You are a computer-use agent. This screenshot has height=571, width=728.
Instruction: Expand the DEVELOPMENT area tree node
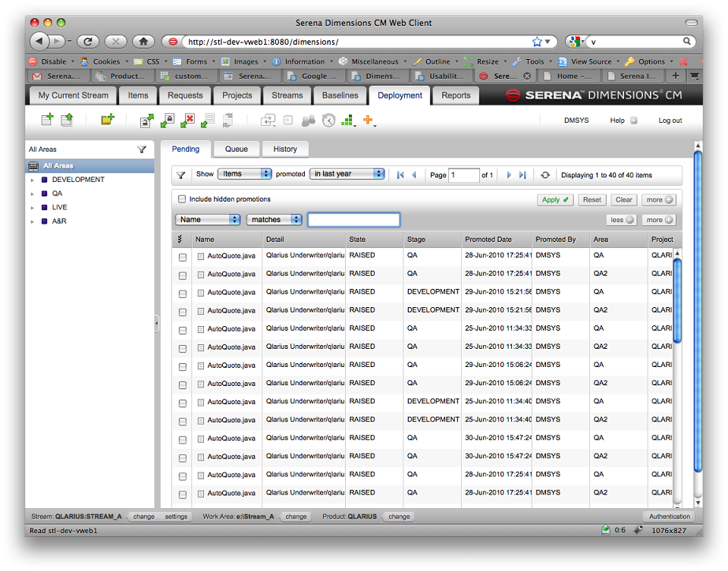coord(32,180)
